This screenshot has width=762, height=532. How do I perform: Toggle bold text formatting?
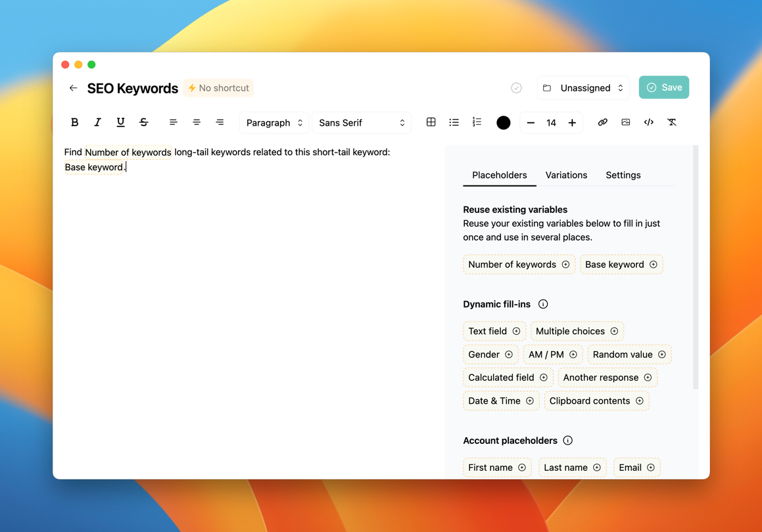pyautogui.click(x=74, y=122)
